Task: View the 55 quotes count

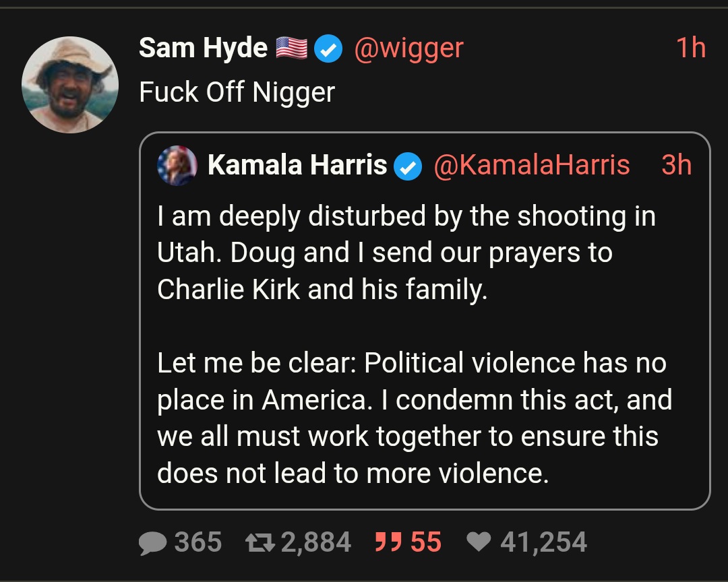Action: click(x=426, y=542)
